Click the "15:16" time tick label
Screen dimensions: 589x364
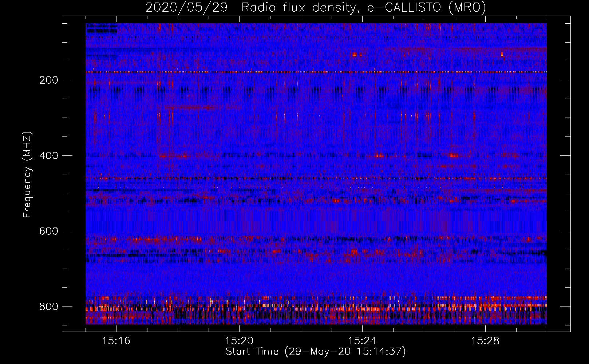click(116, 341)
